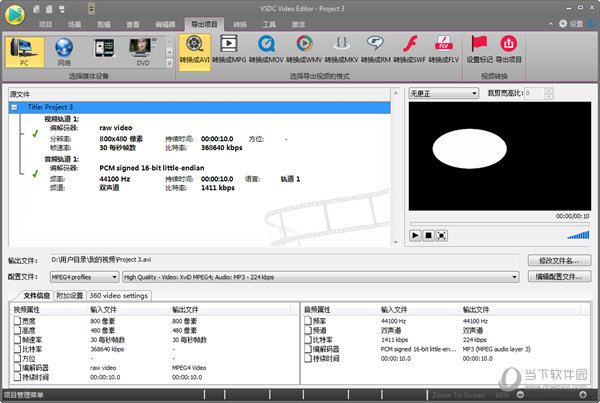
Task: Collapse the ribbon with the up chevron
Action: 551,24
